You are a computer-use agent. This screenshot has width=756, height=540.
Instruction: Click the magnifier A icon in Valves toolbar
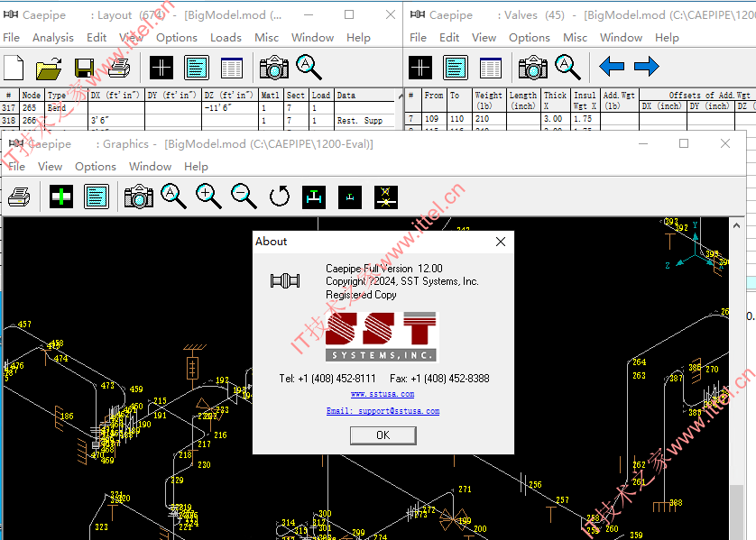click(567, 68)
